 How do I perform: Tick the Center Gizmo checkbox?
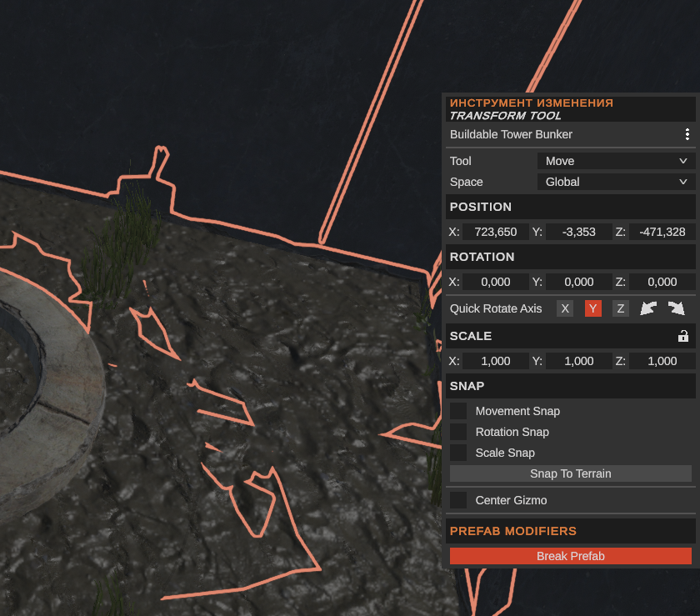coord(458,500)
